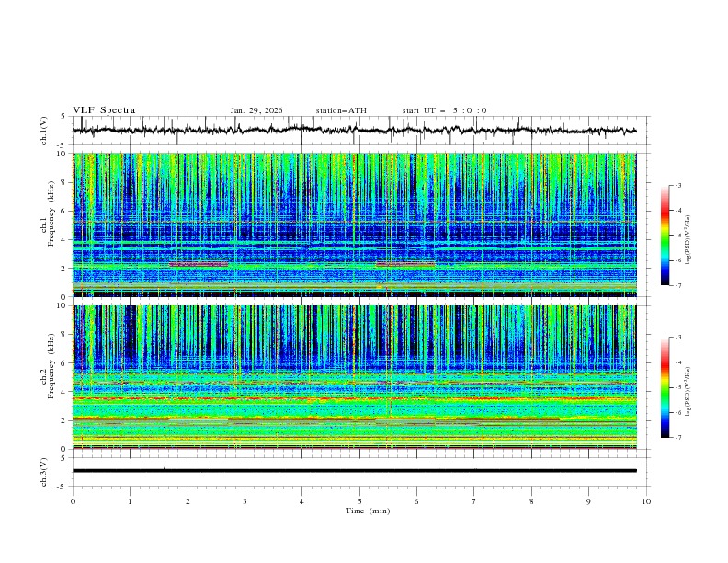Click the "-7" label on ch.1 colorbar
Viewport: 728px width, 563px height.
[x=677, y=285]
